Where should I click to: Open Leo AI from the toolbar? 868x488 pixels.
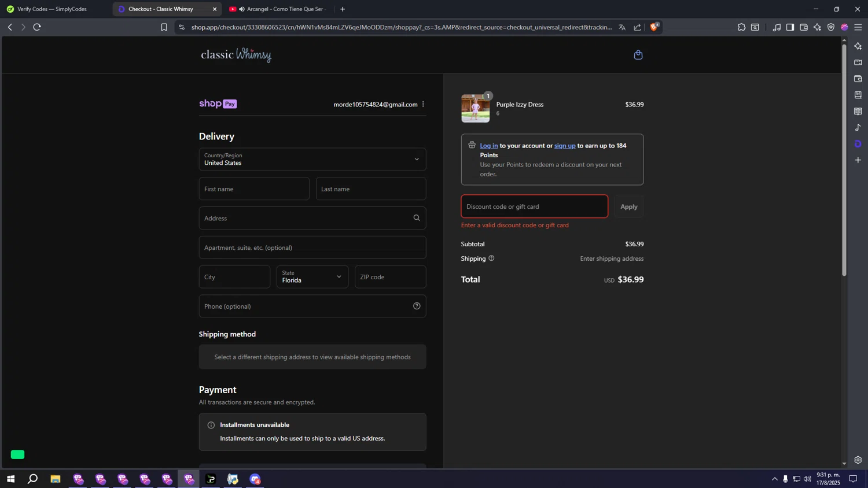(817, 27)
